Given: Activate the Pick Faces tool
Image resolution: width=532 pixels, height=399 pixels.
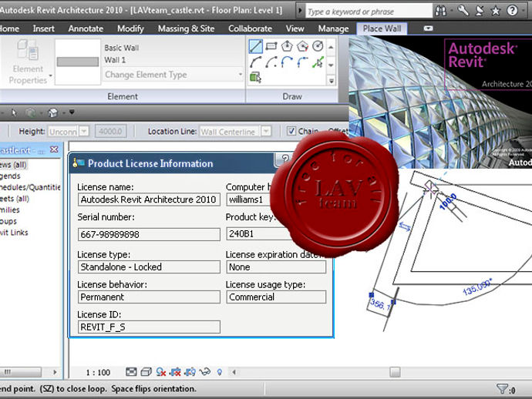Looking at the screenshot, I should (255, 78).
